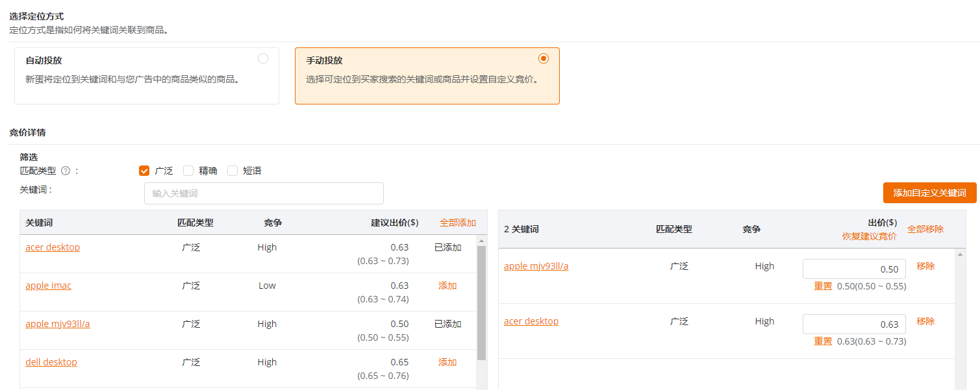The width and height of the screenshot is (980, 390).
Task: Click 全部添加 in keyword table header
Action: (458, 223)
